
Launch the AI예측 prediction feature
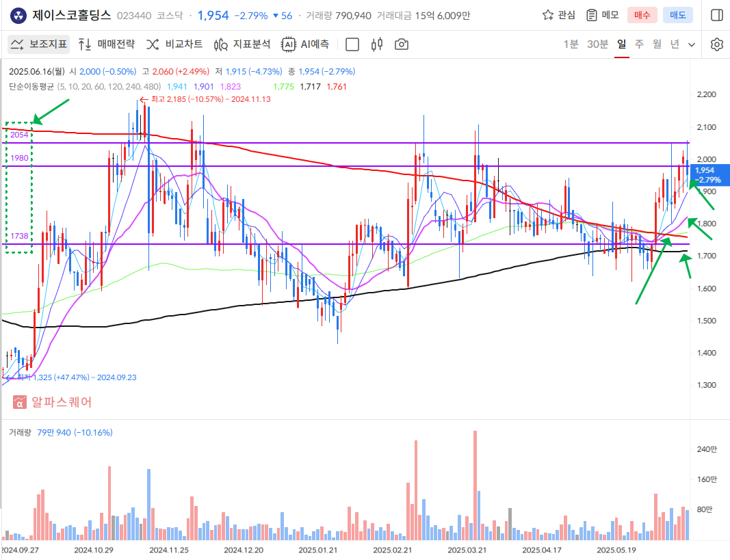pyautogui.click(x=305, y=44)
